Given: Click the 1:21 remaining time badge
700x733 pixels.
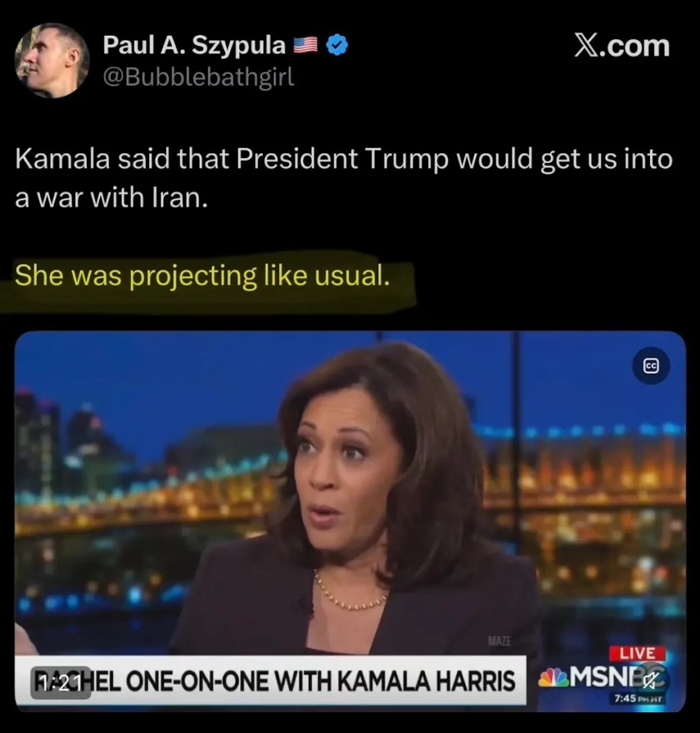Looking at the screenshot, I should click(x=61, y=683).
